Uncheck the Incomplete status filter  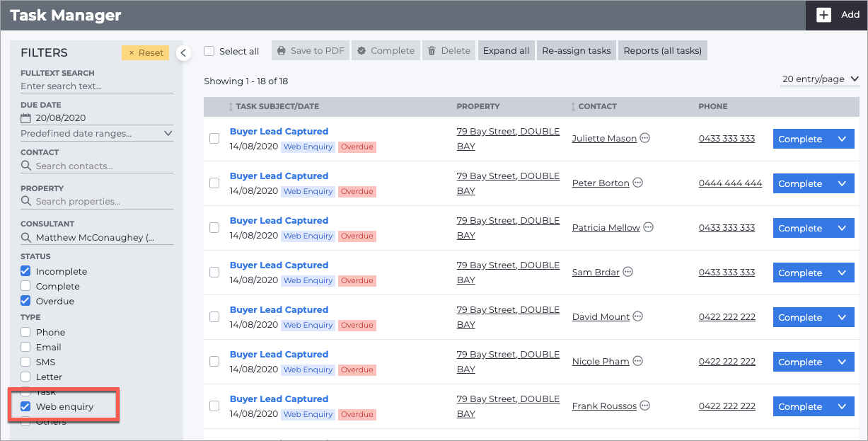click(x=25, y=271)
